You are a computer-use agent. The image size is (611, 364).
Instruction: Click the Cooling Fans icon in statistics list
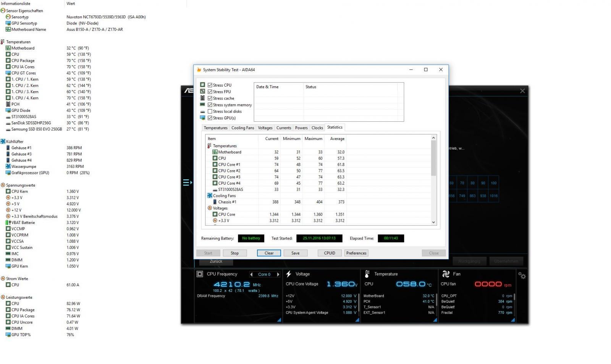[x=210, y=196]
